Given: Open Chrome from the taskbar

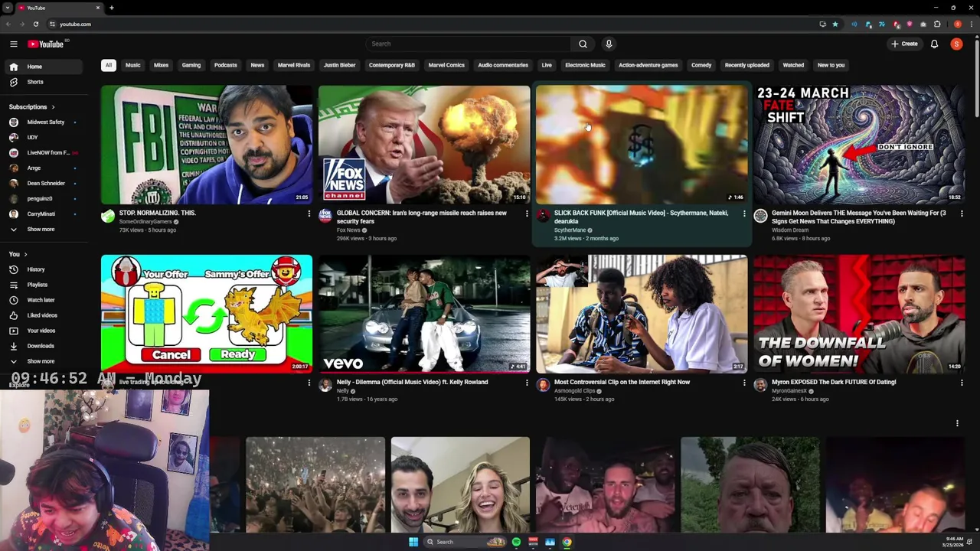Looking at the screenshot, I should pyautogui.click(x=567, y=542).
